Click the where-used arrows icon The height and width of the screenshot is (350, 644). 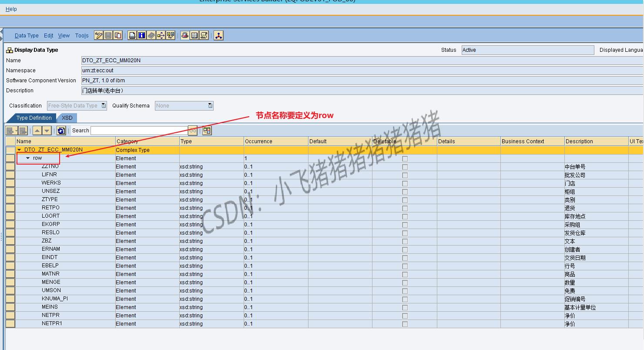click(161, 36)
